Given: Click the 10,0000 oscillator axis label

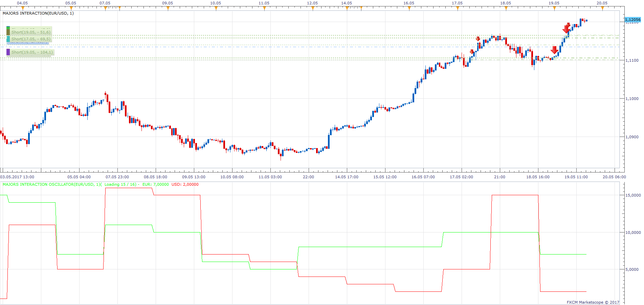Looking at the screenshot, I should click(x=633, y=232).
